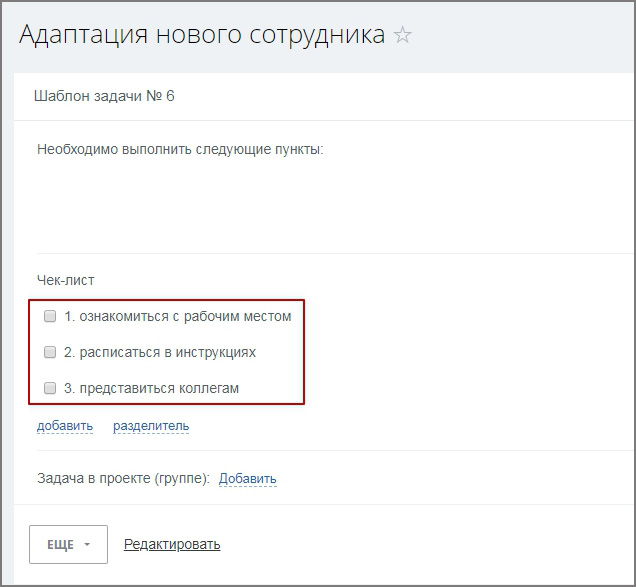
Task: Click the text "1. ознакомиться с рабочим местом"
Action: click(x=177, y=316)
